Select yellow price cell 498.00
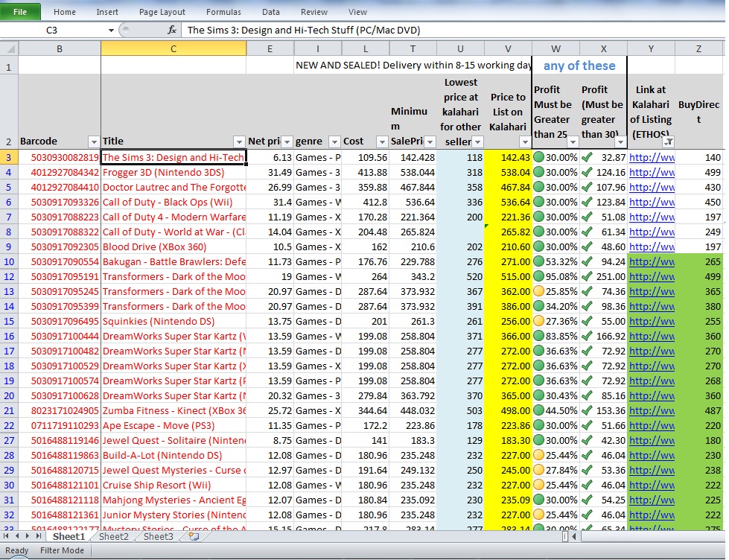The height and width of the screenshot is (560, 729). pyautogui.click(x=508, y=411)
